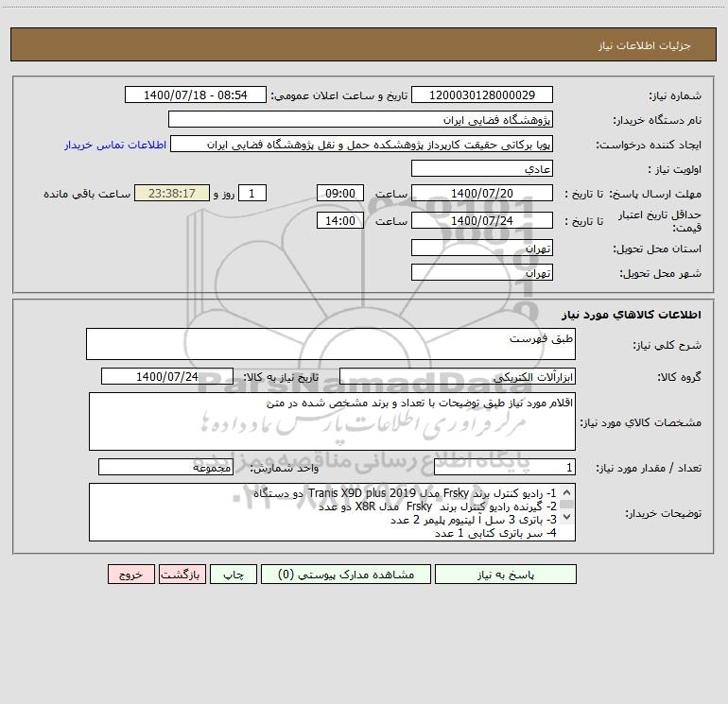Image resolution: width=728 pixels, height=704 pixels.
Task: Click the پاسخ به نیاز button
Action: click(506, 575)
